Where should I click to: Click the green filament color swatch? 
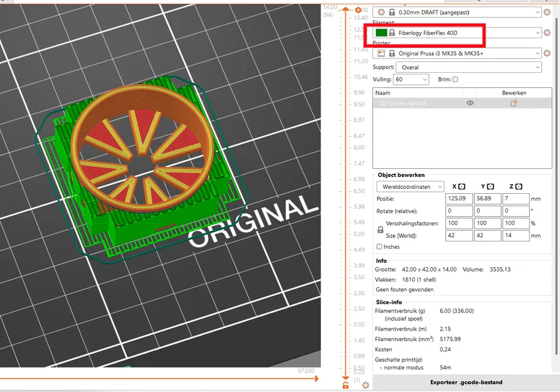381,33
